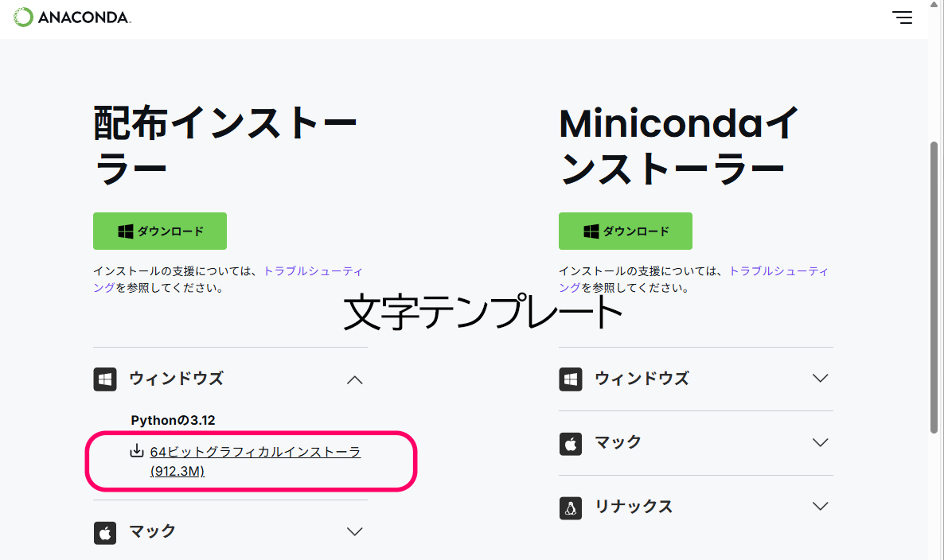944x560 pixels.
Task: Expand the left マック section chevron
Action: pyautogui.click(x=355, y=531)
